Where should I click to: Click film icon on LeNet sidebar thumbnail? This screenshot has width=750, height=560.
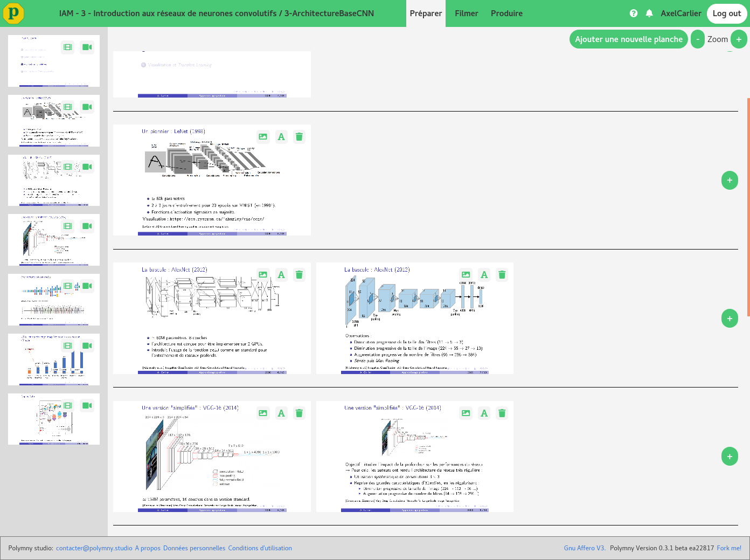coord(68,107)
